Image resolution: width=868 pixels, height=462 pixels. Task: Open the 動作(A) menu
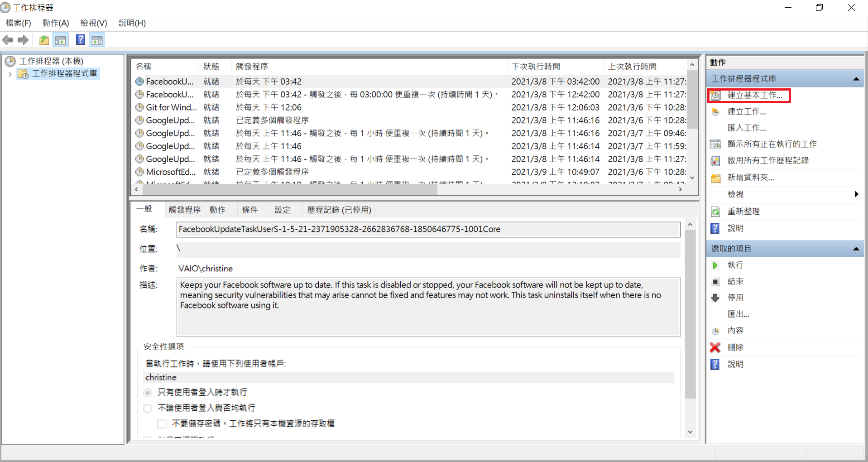pyautogui.click(x=55, y=23)
